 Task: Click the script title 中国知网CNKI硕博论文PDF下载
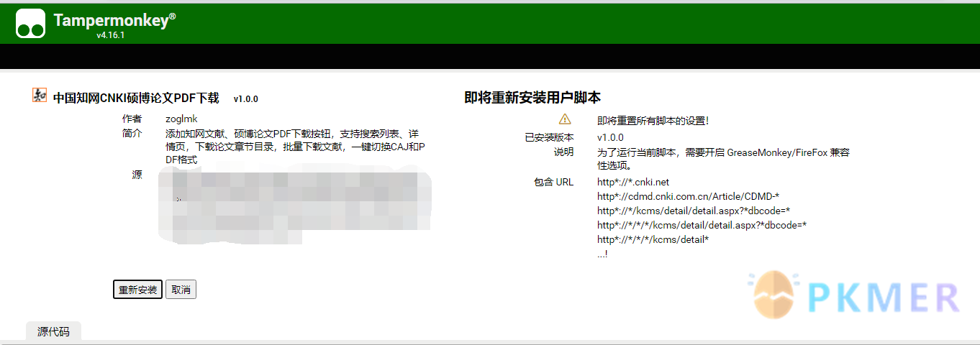(136, 98)
